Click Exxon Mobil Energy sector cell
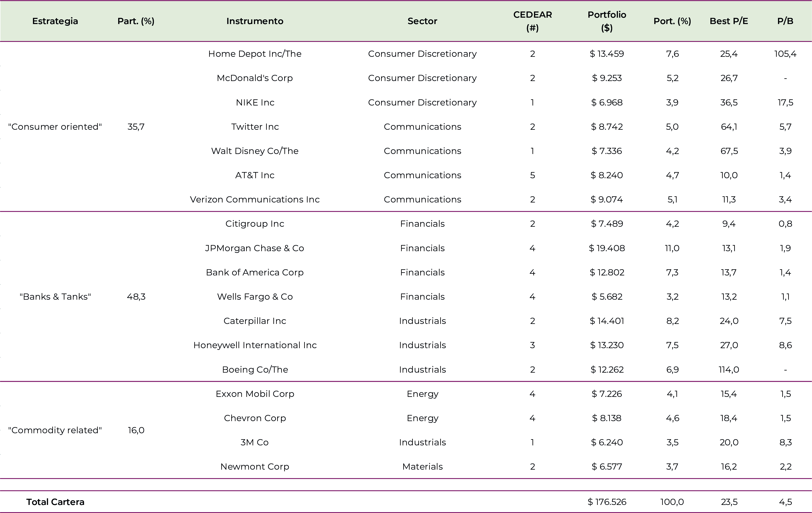812x513 pixels. point(422,394)
